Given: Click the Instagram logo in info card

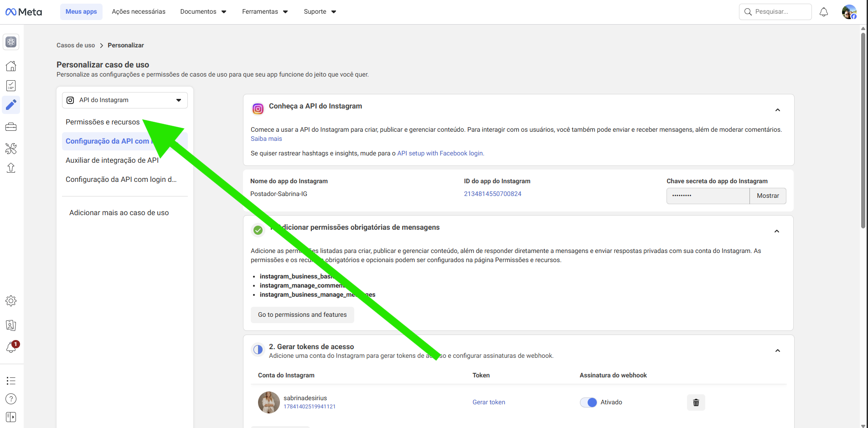Looking at the screenshot, I should point(258,109).
